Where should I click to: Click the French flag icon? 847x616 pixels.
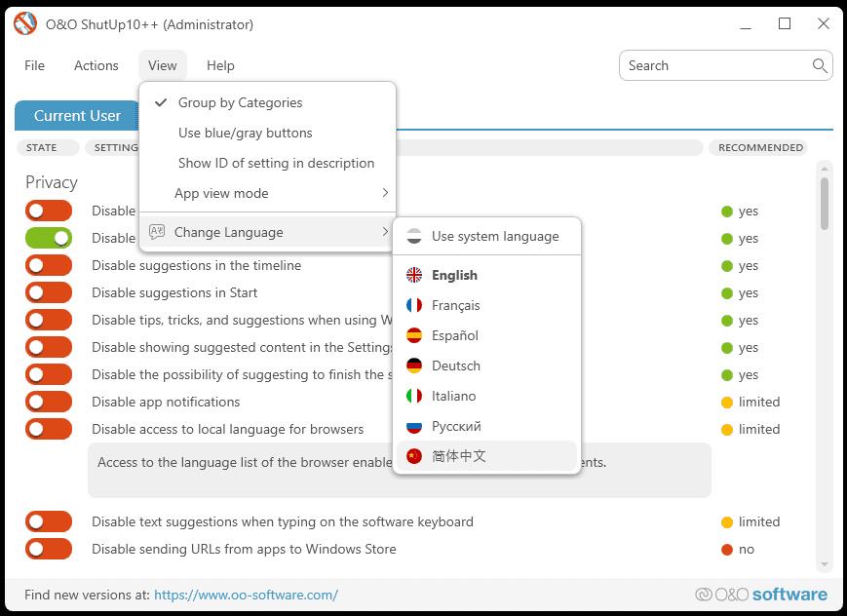(414, 305)
